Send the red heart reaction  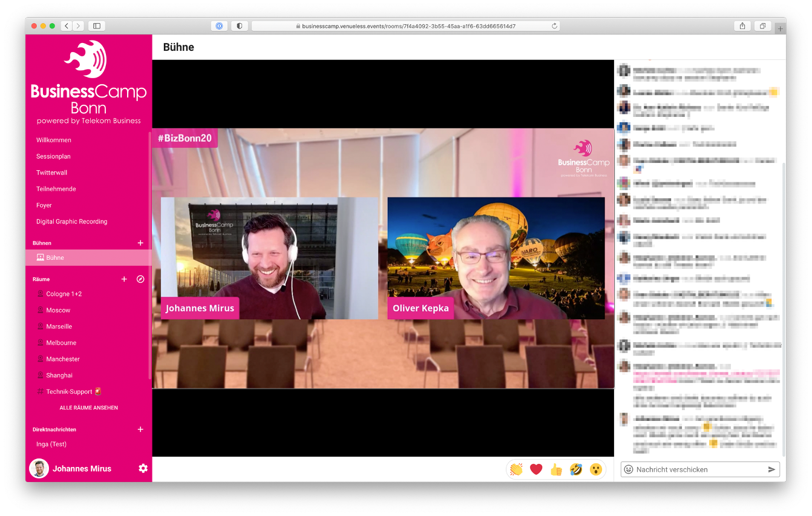click(536, 469)
